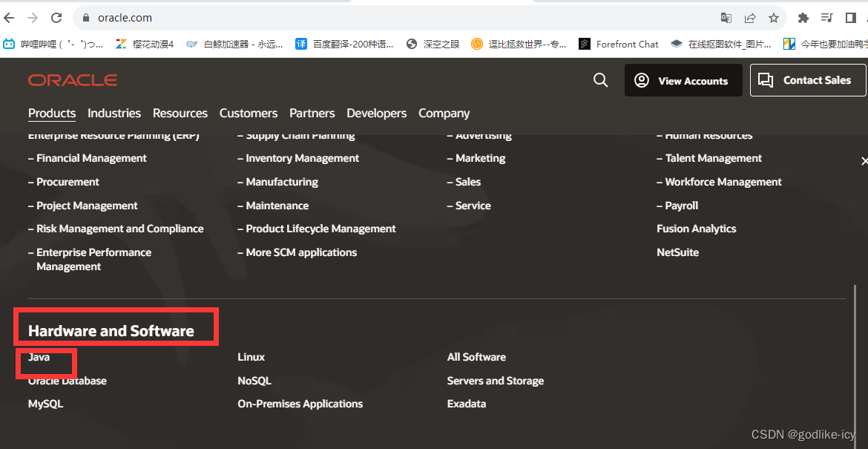Open the Developers menu
Screen dimensions: 868x449
click(376, 114)
